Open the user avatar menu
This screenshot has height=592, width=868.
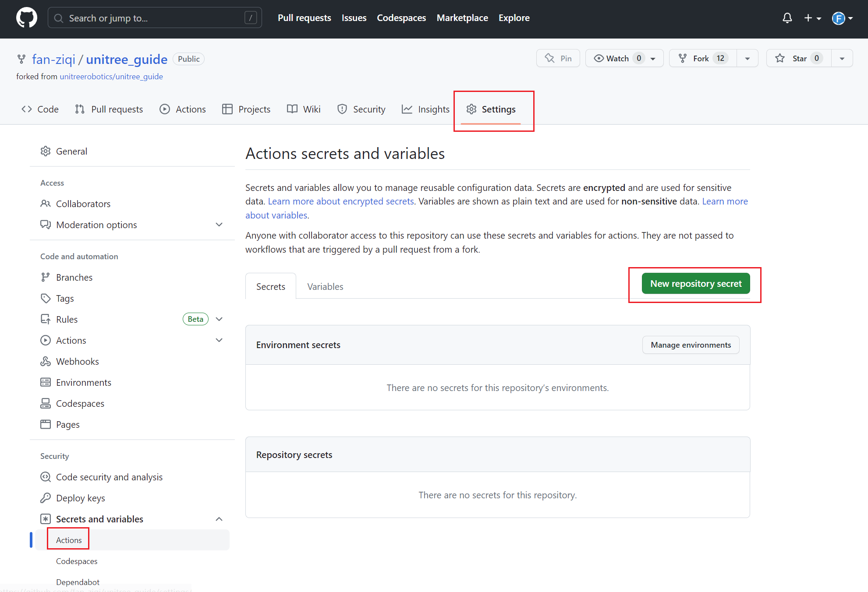pos(842,18)
